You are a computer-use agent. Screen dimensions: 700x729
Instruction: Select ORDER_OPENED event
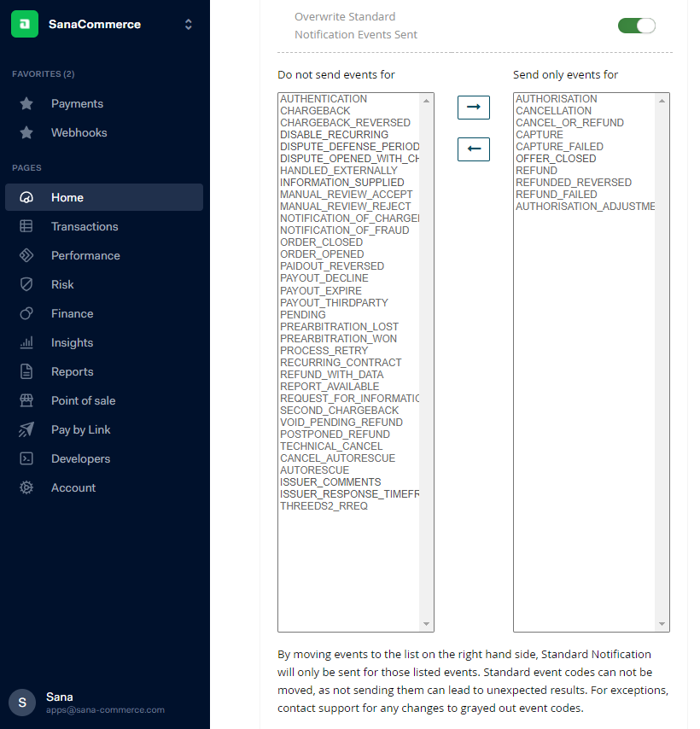click(322, 254)
